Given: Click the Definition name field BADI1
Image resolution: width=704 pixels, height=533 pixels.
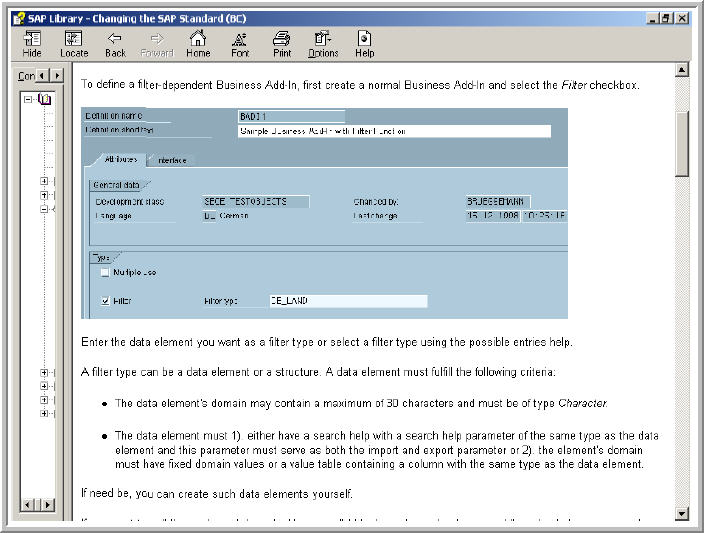Looking at the screenshot, I should point(291,116).
